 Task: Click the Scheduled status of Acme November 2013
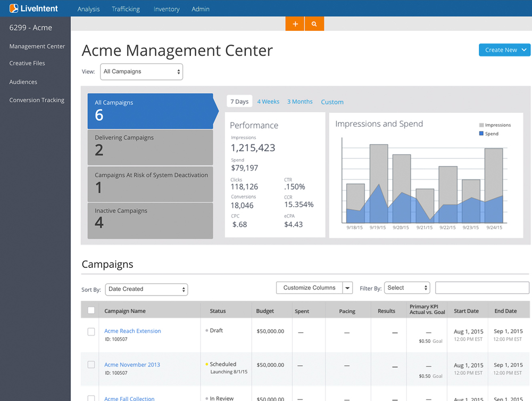pos(223,364)
